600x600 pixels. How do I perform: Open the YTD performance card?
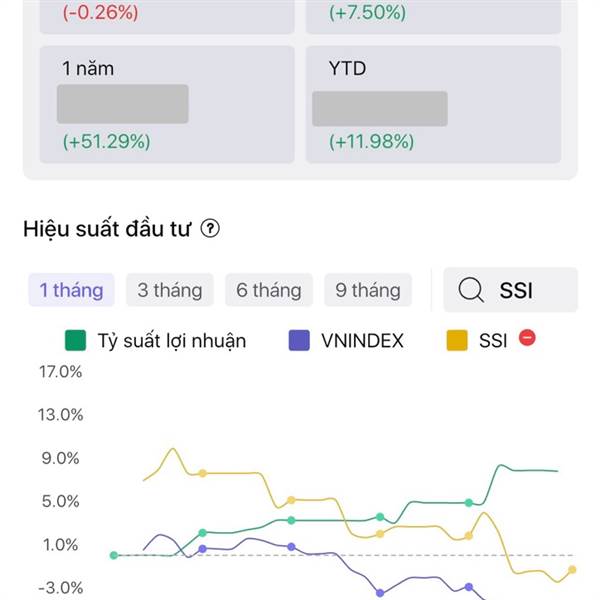434,104
